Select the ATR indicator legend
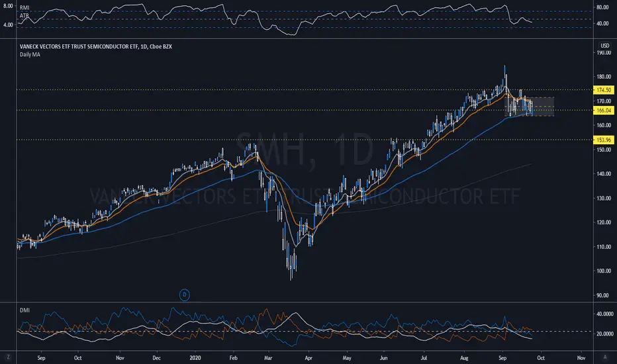 (24, 16)
